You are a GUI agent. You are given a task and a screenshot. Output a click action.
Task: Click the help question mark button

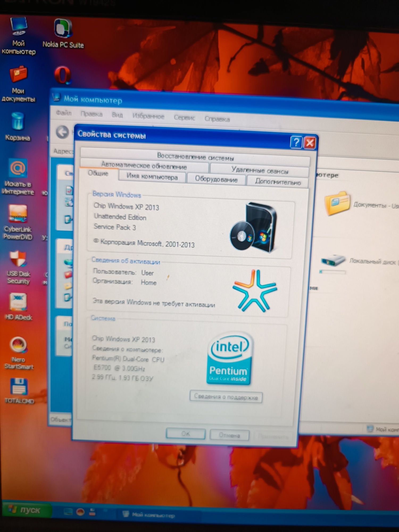[x=296, y=142]
